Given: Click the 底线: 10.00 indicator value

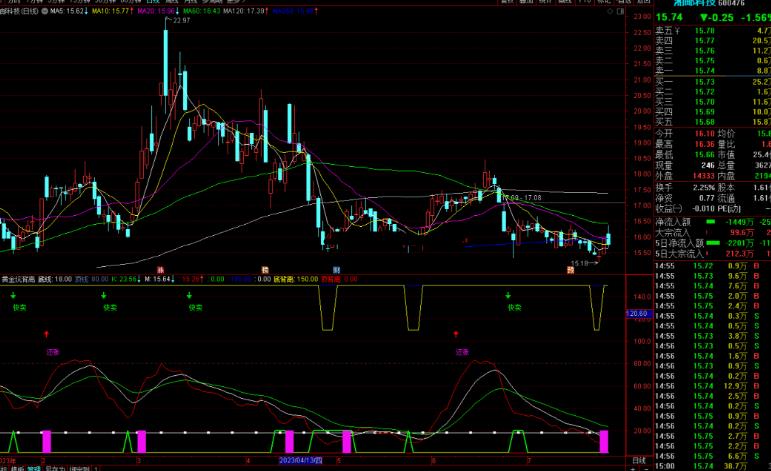Looking at the screenshot, I should 55,279.
